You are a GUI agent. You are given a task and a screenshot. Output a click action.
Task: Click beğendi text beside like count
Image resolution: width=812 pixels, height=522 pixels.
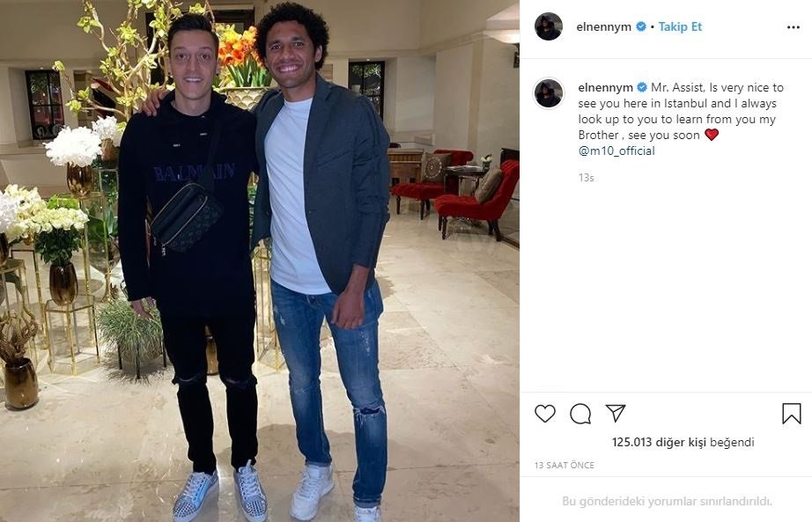pos(732,442)
